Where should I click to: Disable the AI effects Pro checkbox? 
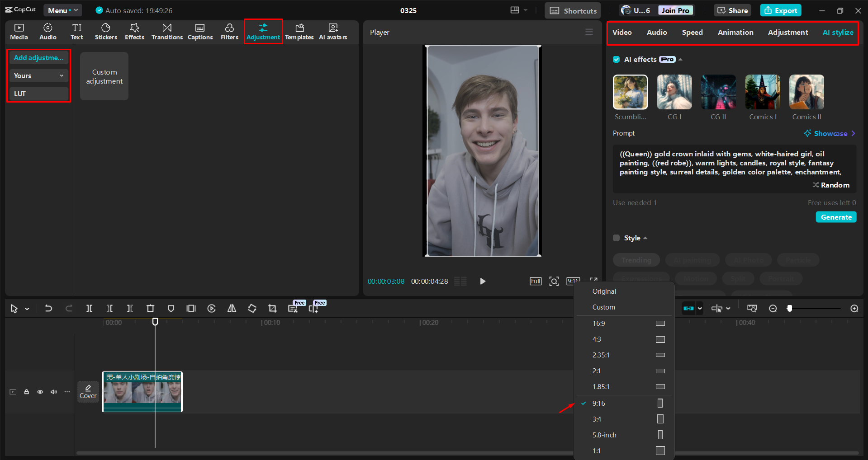point(617,59)
